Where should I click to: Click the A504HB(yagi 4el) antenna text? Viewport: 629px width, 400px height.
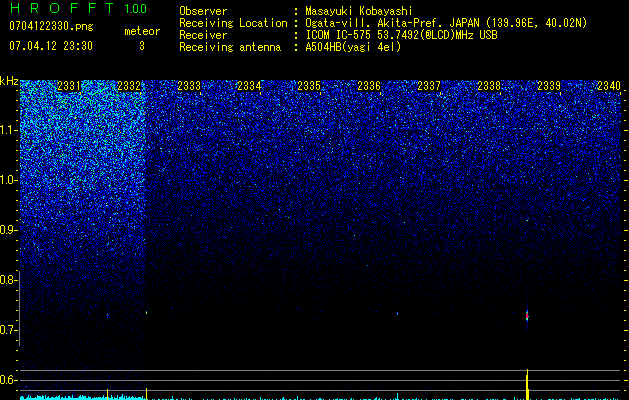click(x=353, y=47)
